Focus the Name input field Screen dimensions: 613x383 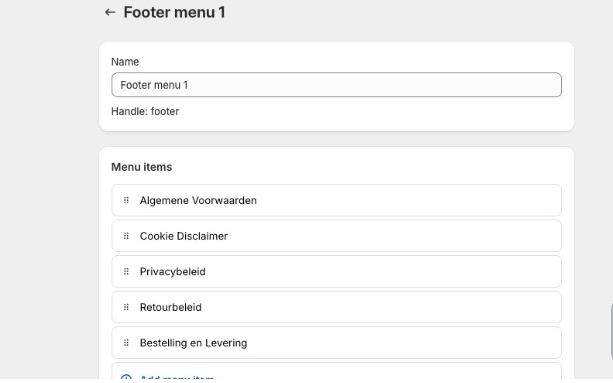click(x=336, y=85)
